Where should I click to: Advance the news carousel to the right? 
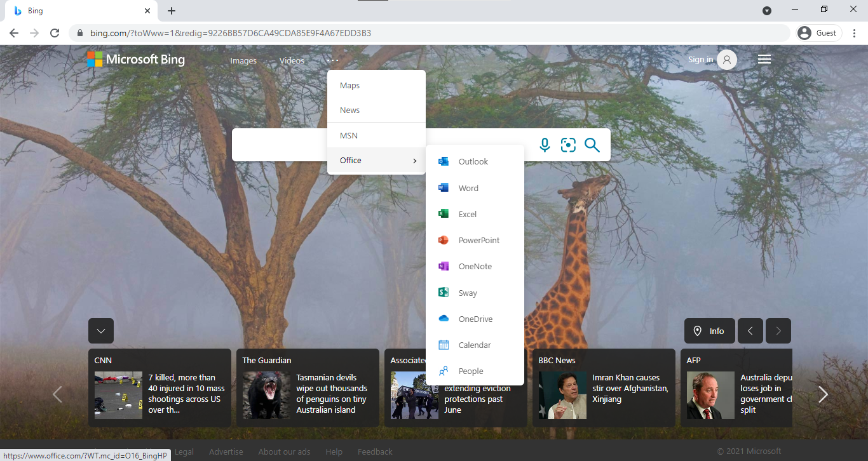point(823,394)
